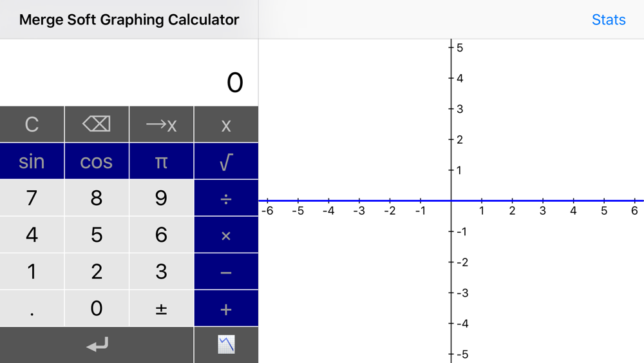Tap the number 7 key
Screen dimensions: 644x363
tap(32, 198)
